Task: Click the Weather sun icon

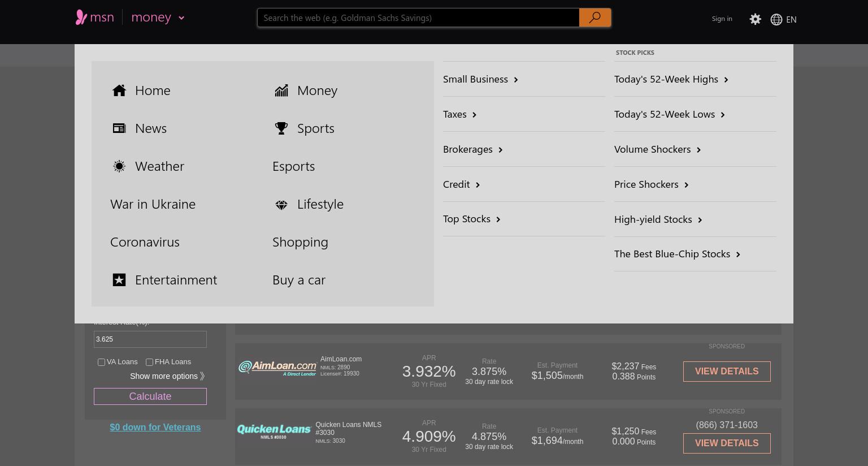Action: point(119,166)
